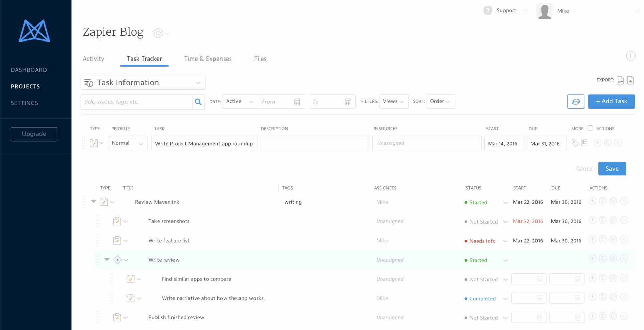Click the Mavenlink logo in the sidebar

pyautogui.click(x=34, y=31)
